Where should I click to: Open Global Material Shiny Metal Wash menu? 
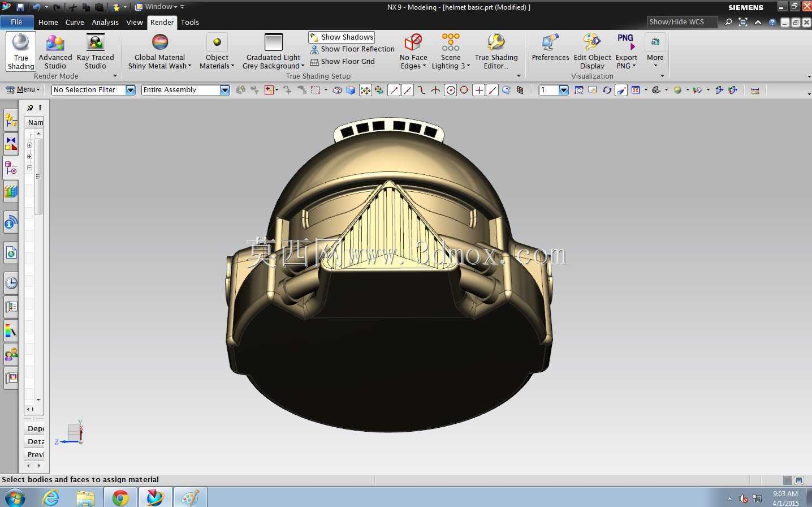[160, 51]
